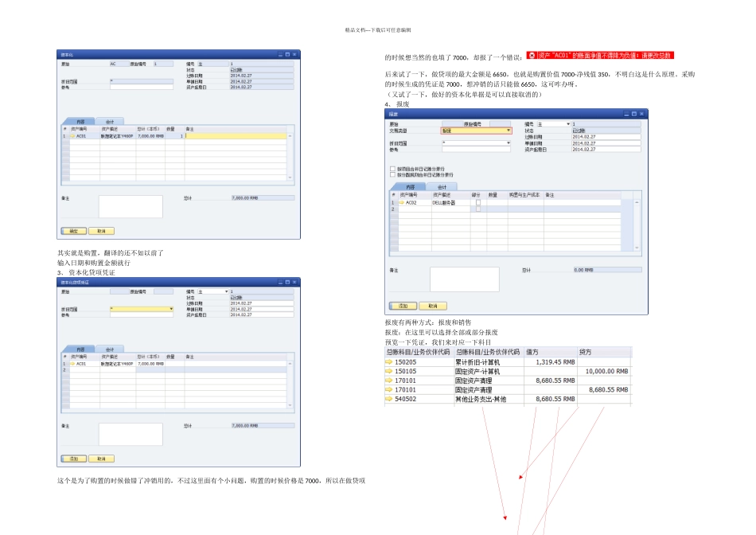Image resolution: width=756 pixels, height=535 pixels.
Task: Check the 部分 box in row 2 of 报废 table
Action: (x=478, y=209)
